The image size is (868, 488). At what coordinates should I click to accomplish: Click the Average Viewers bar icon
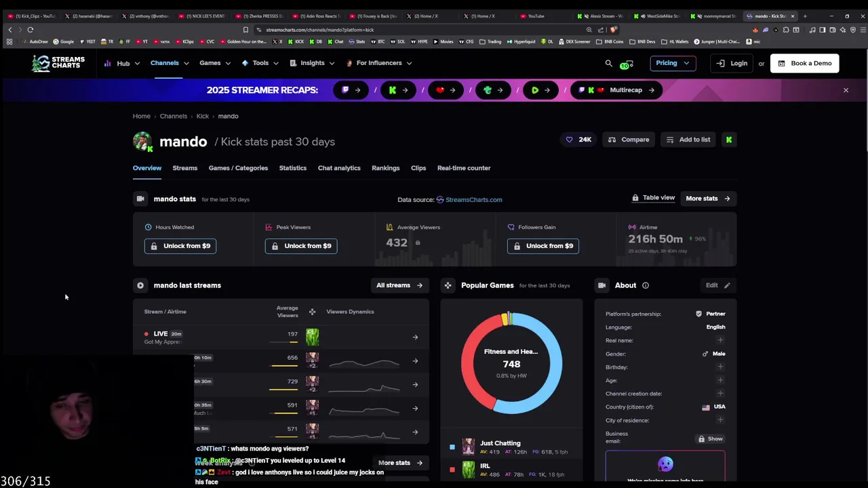(x=390, y=227)
